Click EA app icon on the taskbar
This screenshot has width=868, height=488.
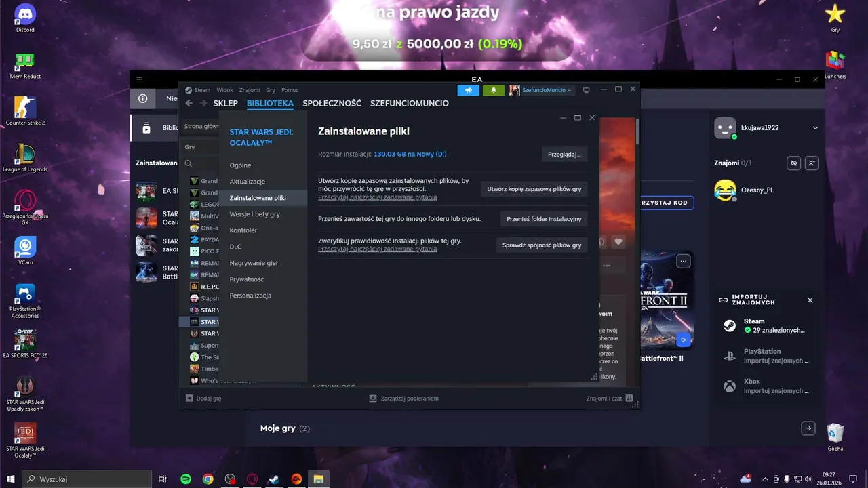point(296,479)
